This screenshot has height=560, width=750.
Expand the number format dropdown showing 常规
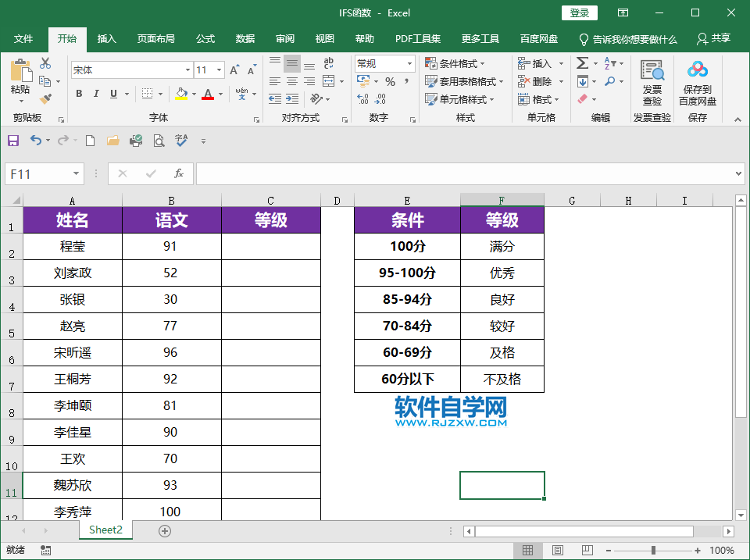(410, 63)
